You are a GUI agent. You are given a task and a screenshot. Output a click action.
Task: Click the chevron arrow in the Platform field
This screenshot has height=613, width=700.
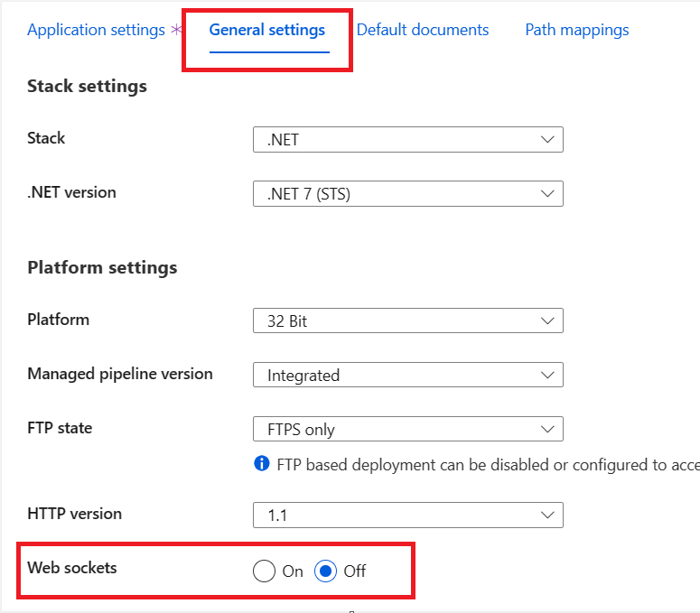click(x=547, y=320)
